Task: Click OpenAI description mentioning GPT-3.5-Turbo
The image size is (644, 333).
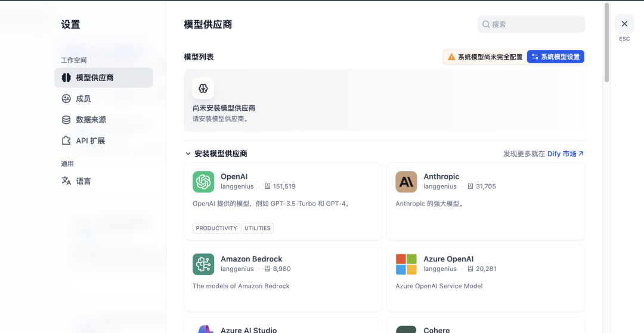Action: tap(273, 203)
